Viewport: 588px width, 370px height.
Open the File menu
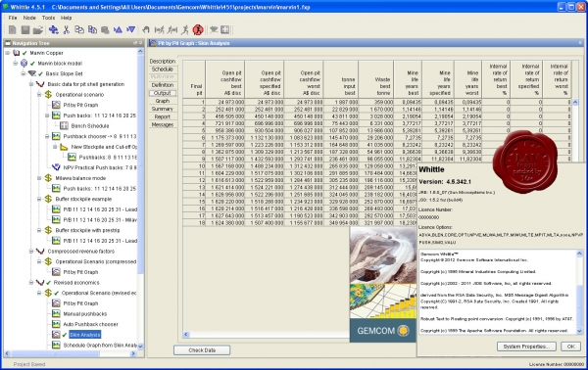pos(13,18)
